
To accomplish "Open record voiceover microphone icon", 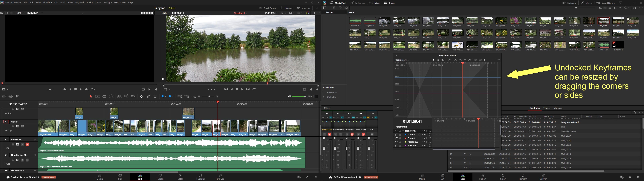I will (x=17, y=97).
